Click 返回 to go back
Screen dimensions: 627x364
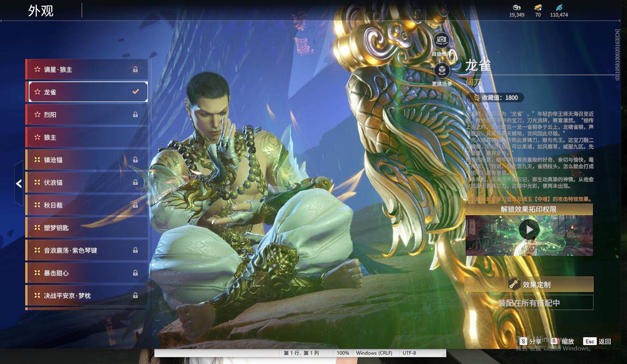click(605, 342)
